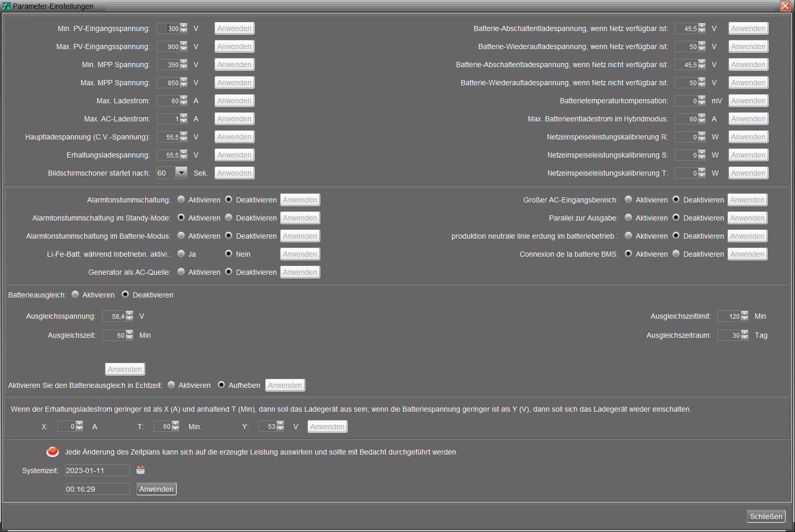
Task: Click stepper arrows of Min. MPP Spannung
Action: [x=183, y=65]
